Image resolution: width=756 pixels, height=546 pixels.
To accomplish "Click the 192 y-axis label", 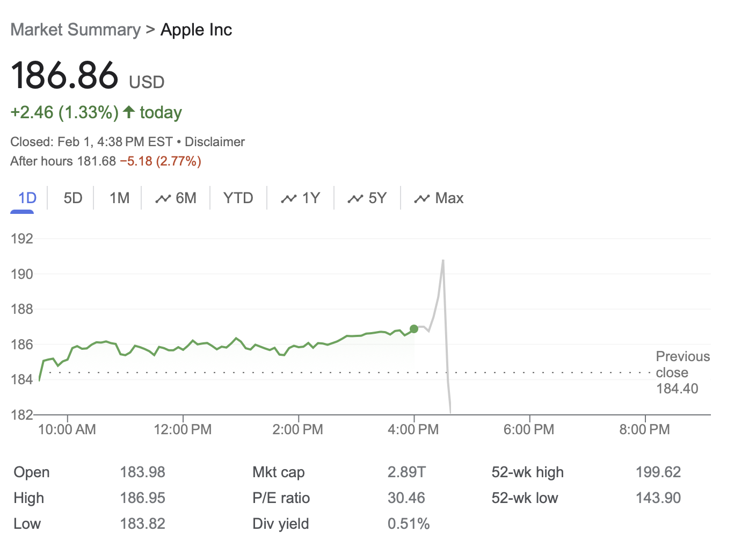I will [22, 239].
